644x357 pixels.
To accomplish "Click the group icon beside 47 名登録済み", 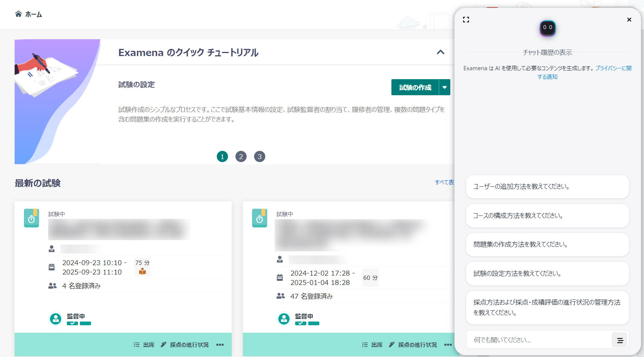I will [x=281, y=296].
